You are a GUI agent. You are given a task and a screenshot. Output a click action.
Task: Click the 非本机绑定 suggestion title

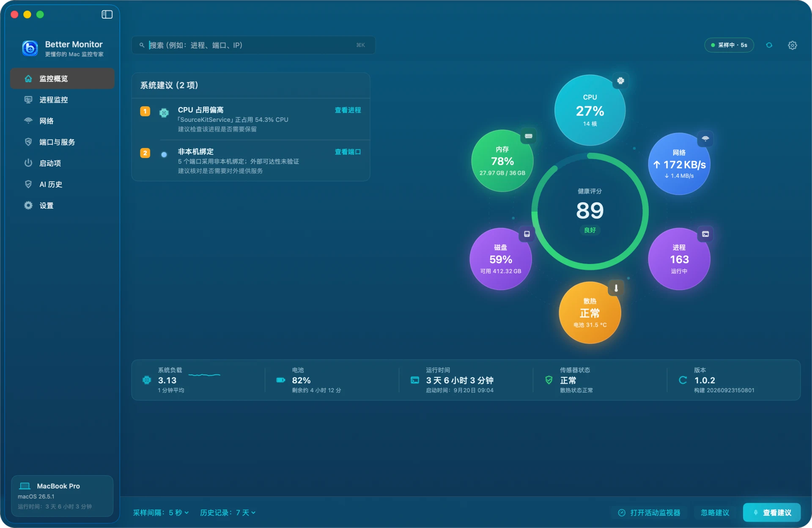[196, 151]
